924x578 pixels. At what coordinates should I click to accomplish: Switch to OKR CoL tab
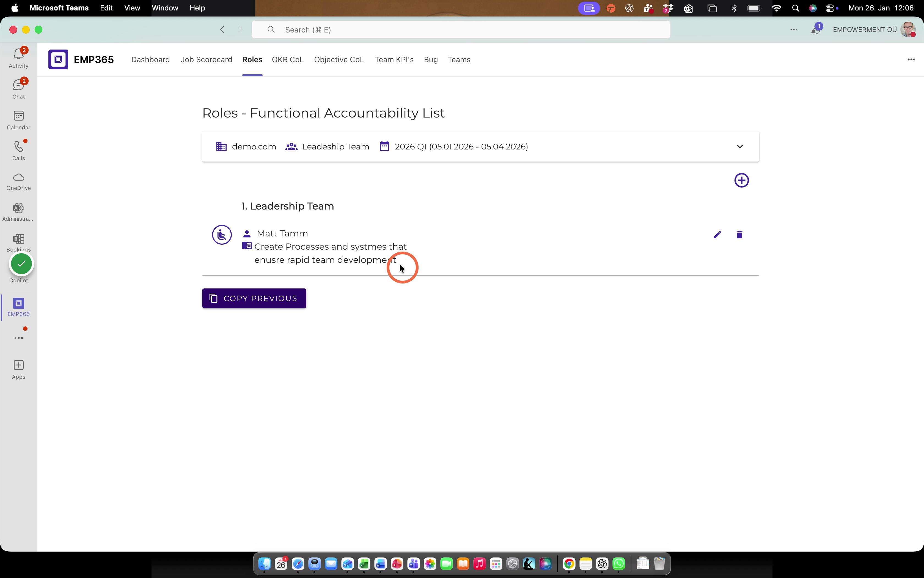coord(287,60)
